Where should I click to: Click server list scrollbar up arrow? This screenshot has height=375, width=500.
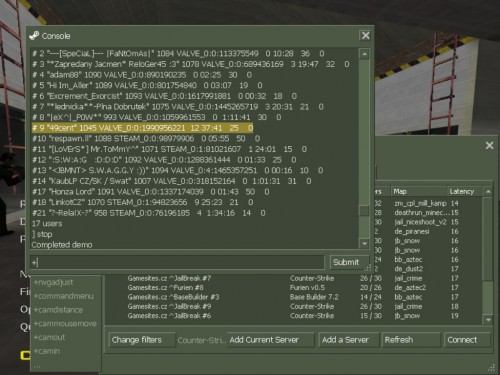488,192
